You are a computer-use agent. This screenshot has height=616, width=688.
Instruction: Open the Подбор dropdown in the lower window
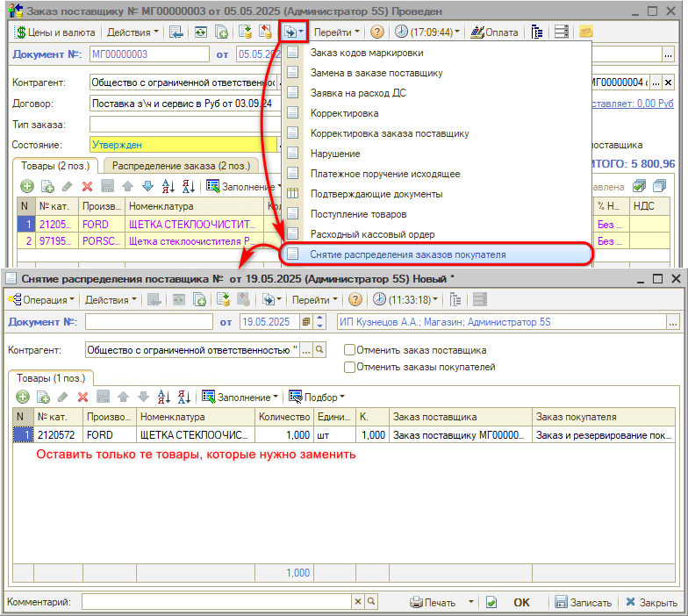point(317,398)
